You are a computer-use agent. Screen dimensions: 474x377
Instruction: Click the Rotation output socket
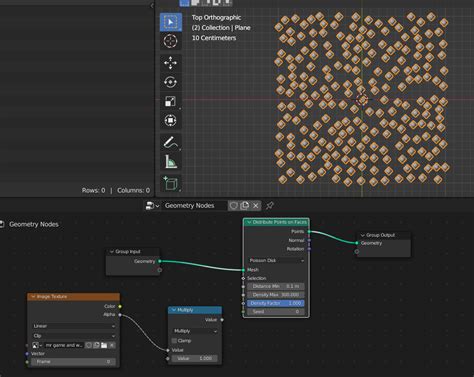coord(309,249)
